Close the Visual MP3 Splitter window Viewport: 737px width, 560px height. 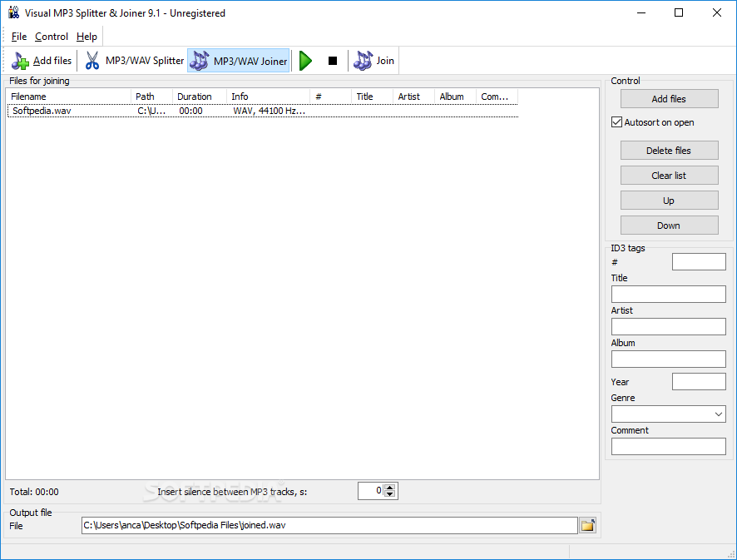click(717, 12)
